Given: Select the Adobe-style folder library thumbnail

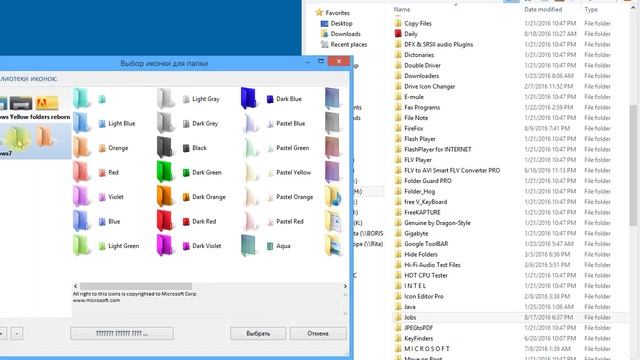Looking at the screenshot, I should pos(47,103).
